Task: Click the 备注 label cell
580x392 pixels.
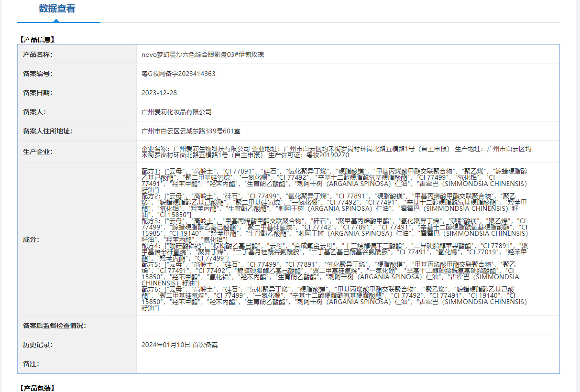Action: 77,364
